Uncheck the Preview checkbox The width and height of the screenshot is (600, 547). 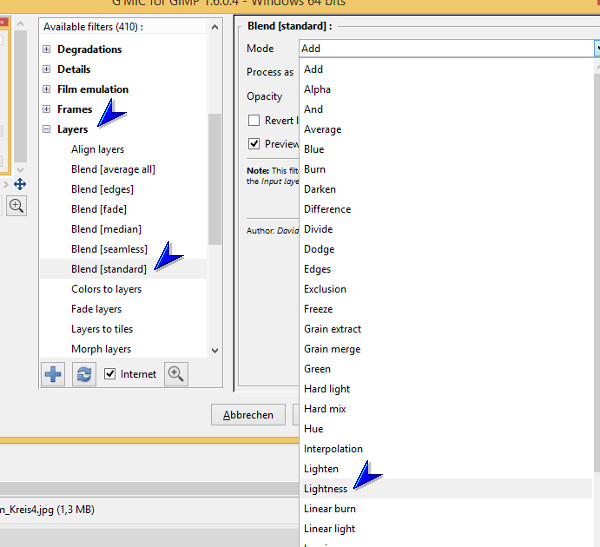tap(254, 144)
